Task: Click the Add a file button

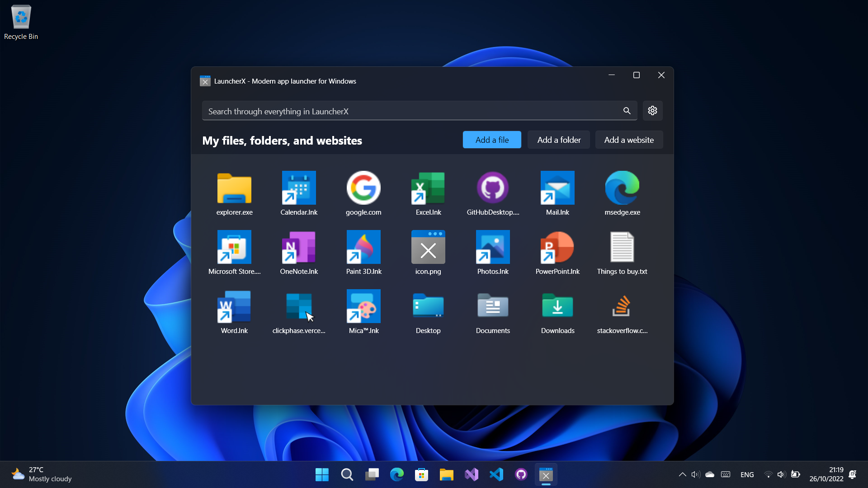Action: point(492,140)
